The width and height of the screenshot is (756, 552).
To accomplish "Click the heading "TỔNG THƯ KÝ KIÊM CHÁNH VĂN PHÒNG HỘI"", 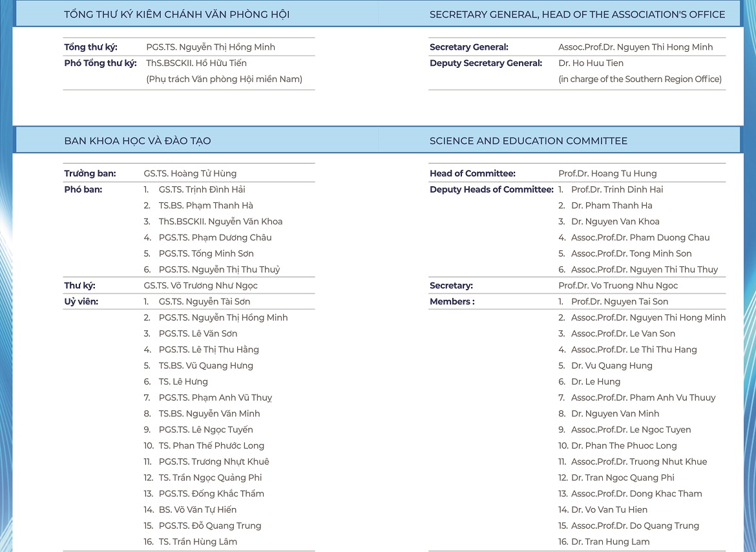I will click(x=176, y=14).
